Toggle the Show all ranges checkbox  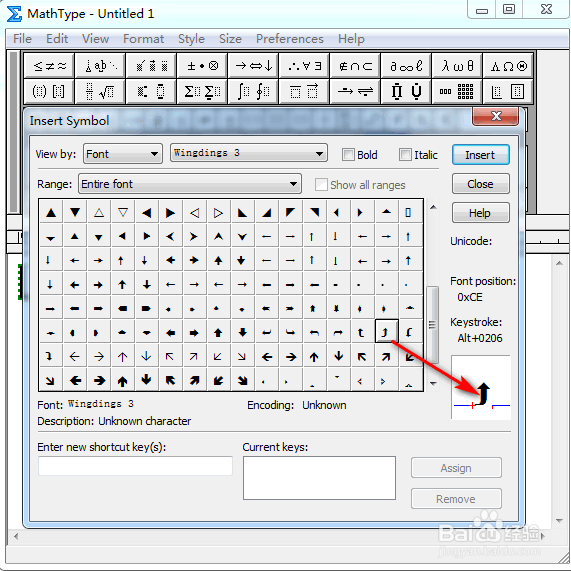(x=321, y=184)
